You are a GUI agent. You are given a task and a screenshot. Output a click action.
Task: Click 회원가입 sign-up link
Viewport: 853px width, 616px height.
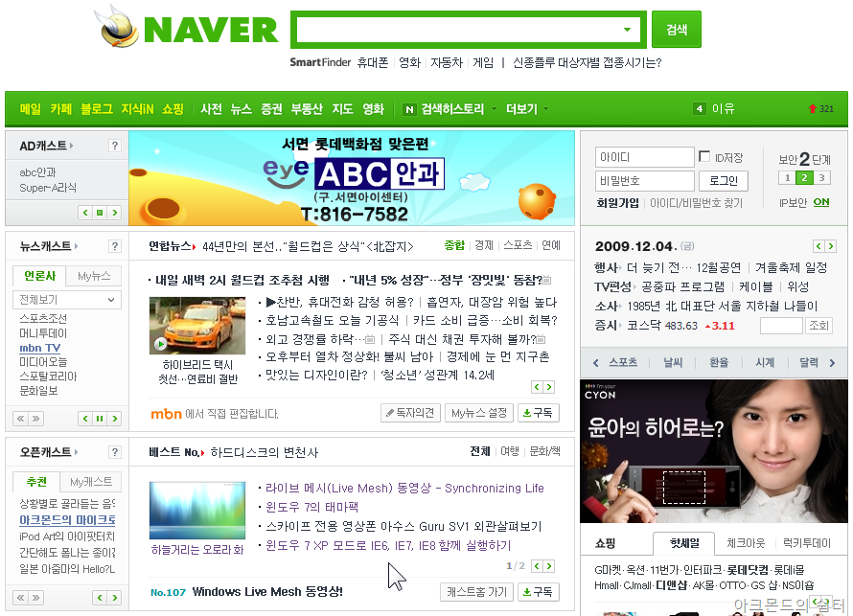coord(617,203)
